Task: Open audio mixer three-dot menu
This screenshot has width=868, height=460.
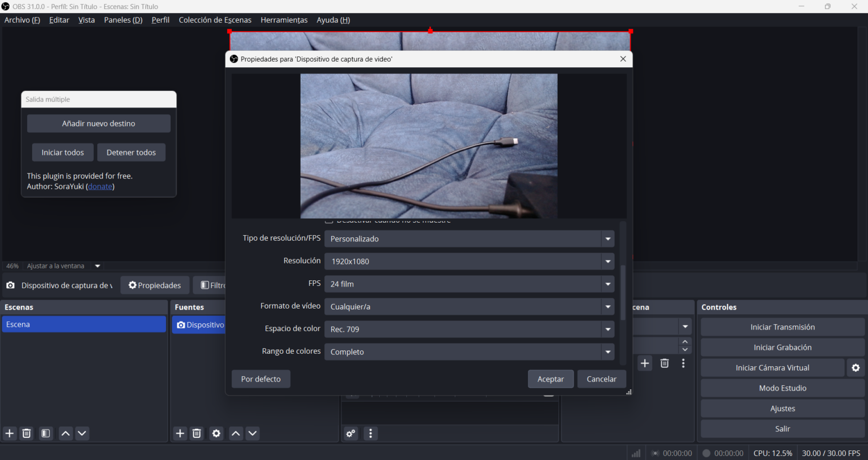Action: tap(371, 433)
